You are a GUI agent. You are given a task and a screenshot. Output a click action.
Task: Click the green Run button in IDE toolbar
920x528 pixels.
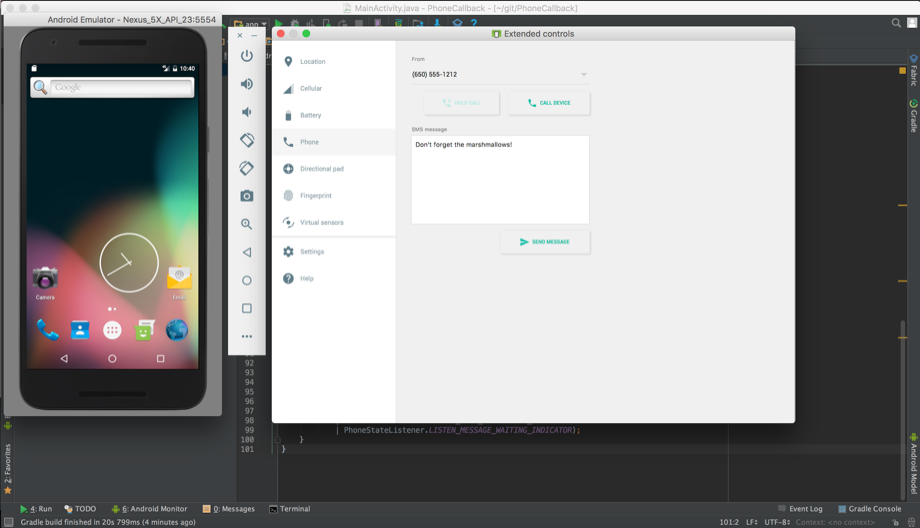(279, 23)
